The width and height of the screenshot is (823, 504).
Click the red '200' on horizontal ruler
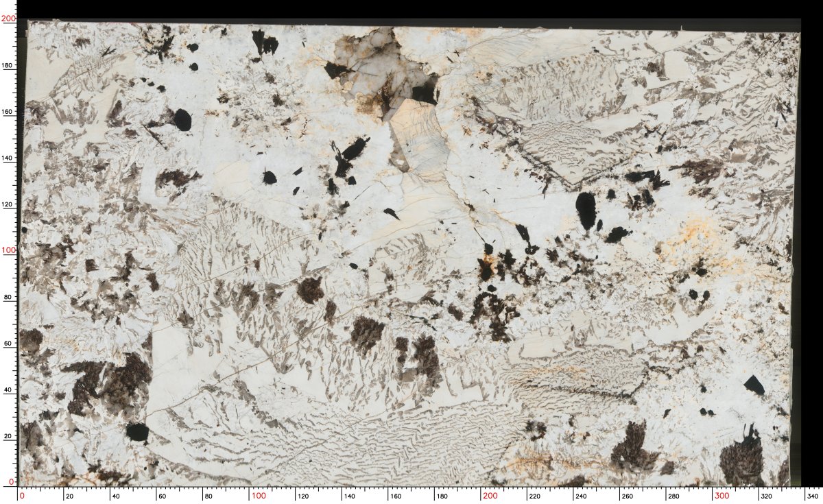pos(490,495)
